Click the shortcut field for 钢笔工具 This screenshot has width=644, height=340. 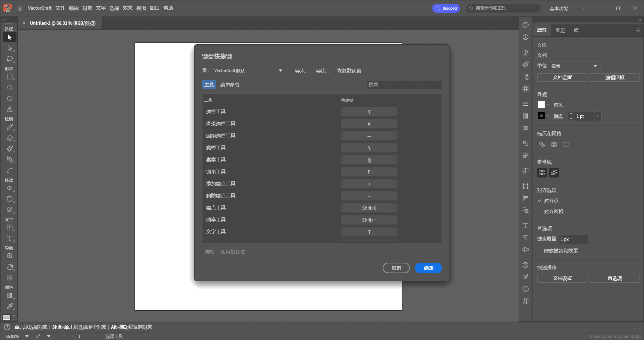[x=369, y=172]
